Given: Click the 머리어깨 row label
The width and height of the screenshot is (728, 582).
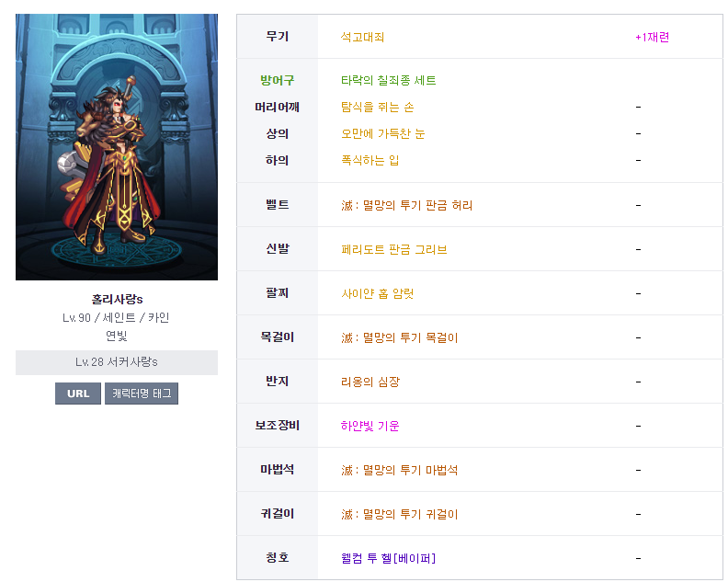Looking at the screenshot, I should pyautogui.click(x=278, y=108).
